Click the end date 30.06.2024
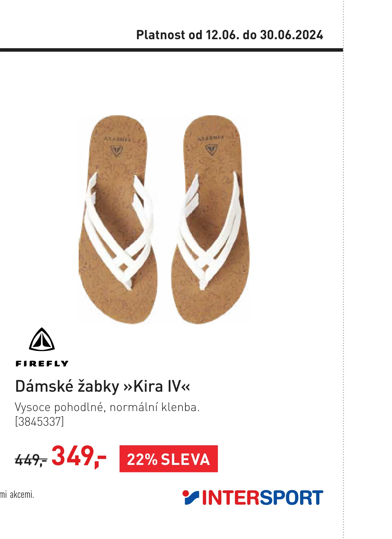 [x=292, y=35]
